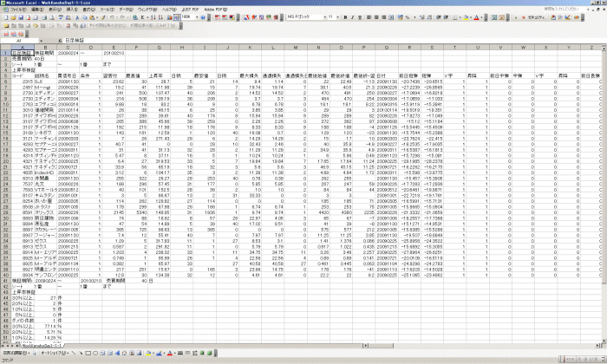Click the Chart Wizard icon

point(170,17)
